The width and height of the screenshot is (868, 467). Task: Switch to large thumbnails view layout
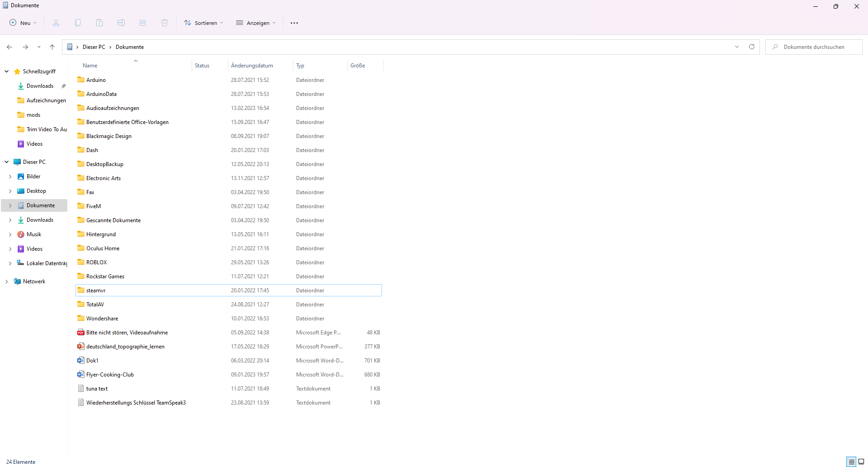[x=861, y=462]
